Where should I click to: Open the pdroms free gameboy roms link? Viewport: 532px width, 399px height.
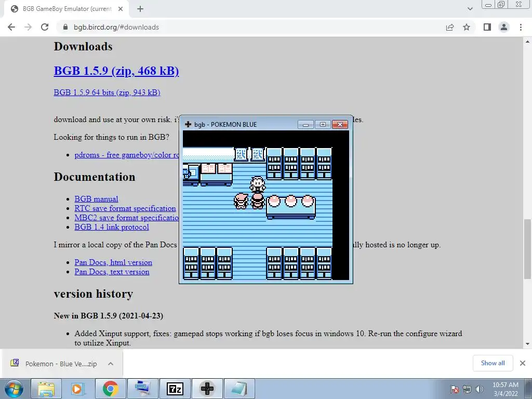[x=127, y=155]
